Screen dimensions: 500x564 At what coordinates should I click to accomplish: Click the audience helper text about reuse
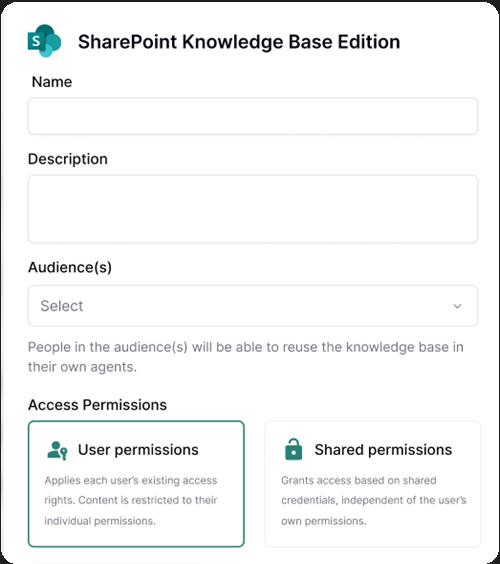tap(246, 357)
